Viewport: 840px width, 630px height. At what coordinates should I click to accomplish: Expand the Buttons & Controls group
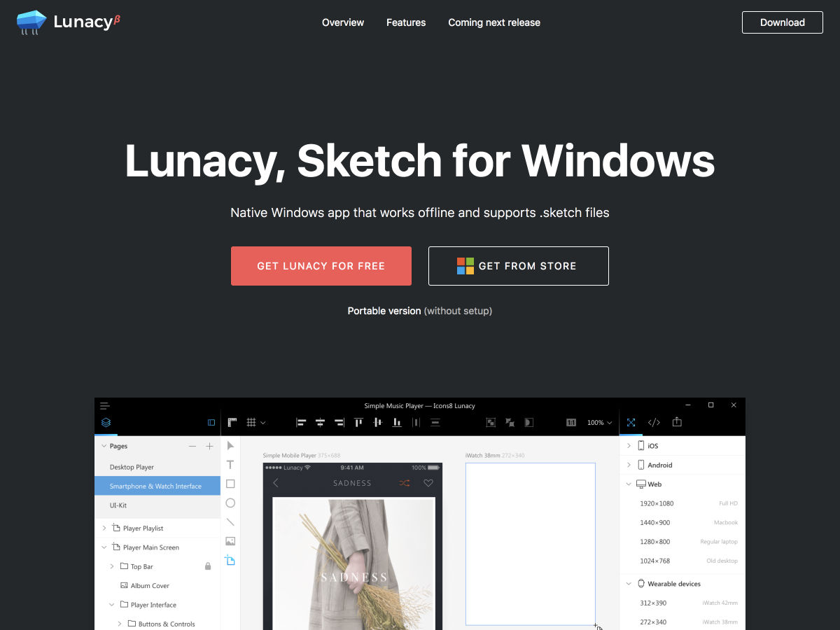120,624
